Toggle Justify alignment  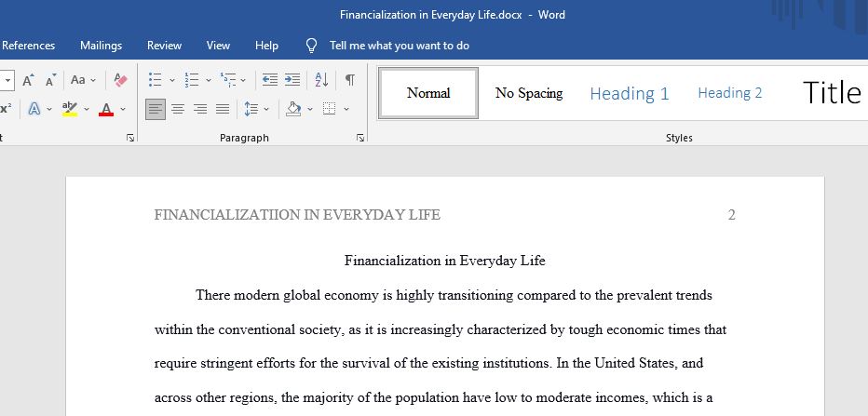click(223, 109)
